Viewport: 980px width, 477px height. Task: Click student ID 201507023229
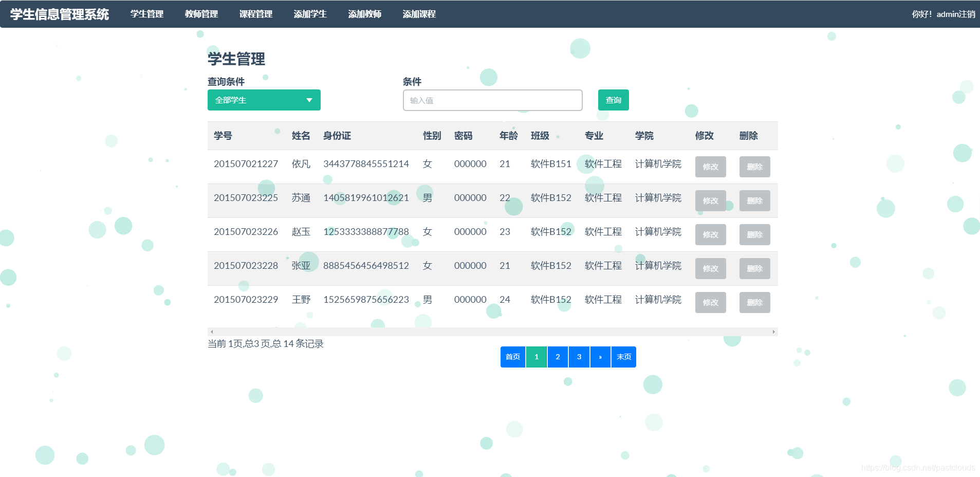coord(246,299)
